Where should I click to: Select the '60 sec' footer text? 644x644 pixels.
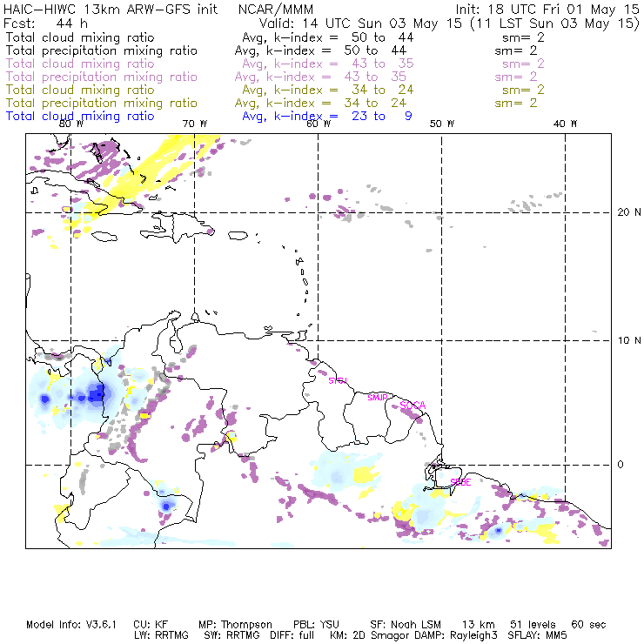(588, 625)
